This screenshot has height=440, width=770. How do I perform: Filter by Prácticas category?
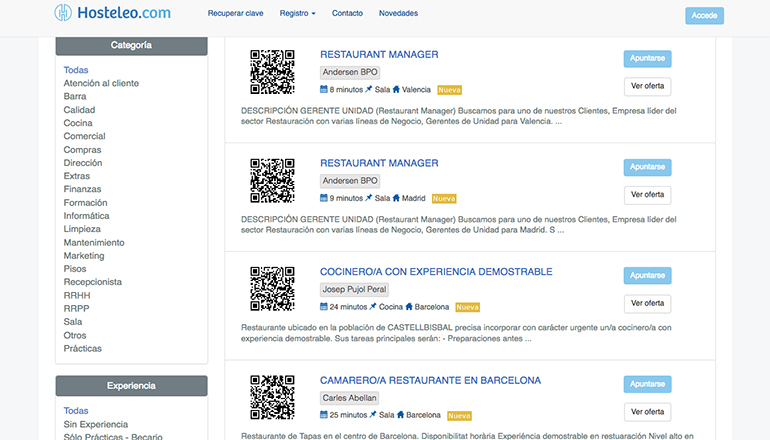(x=82, y=348)
